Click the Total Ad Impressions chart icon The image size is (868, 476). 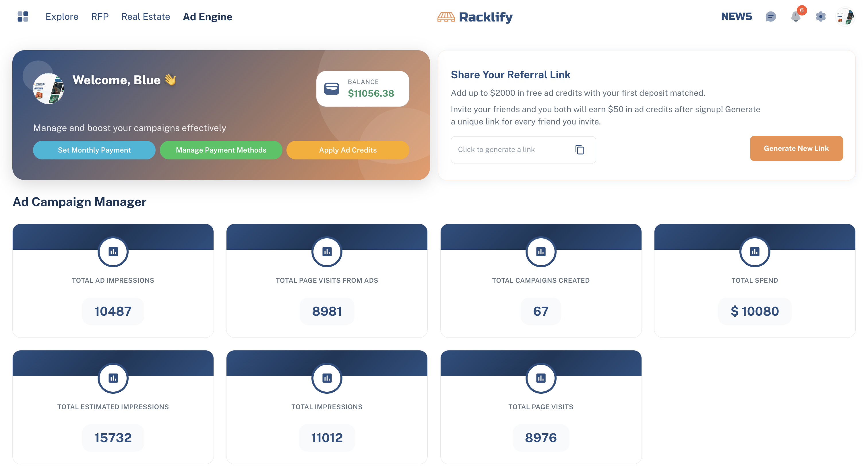coord(113,252)
